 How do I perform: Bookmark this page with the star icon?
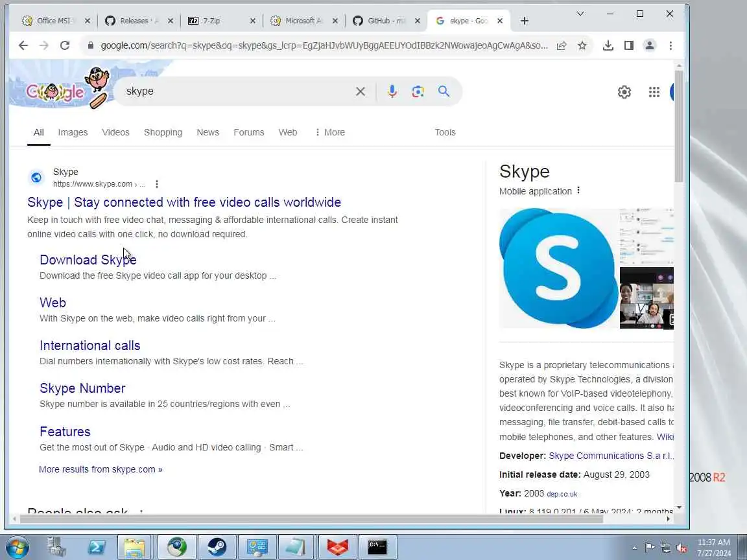(x=582, y=46)
